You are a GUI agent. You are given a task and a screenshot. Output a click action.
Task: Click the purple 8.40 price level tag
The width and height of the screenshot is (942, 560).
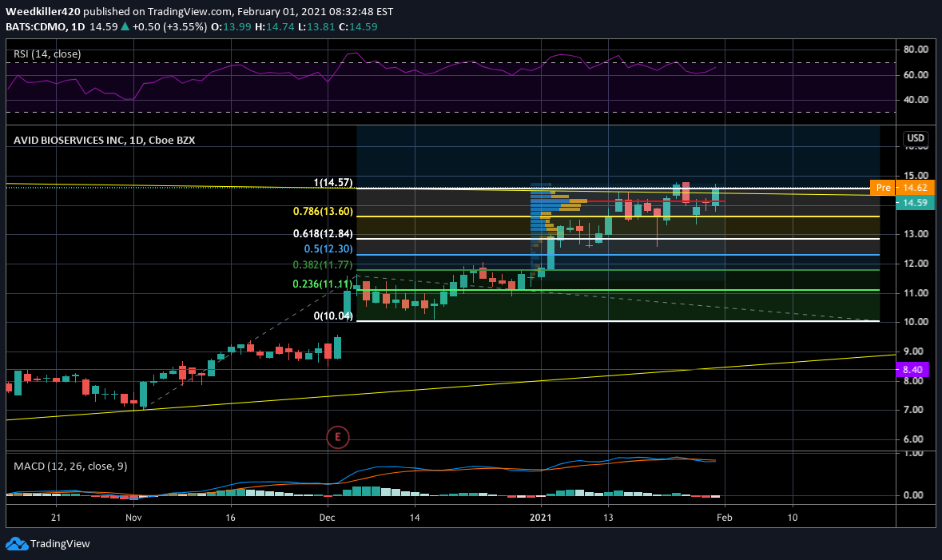coord(913,369)
